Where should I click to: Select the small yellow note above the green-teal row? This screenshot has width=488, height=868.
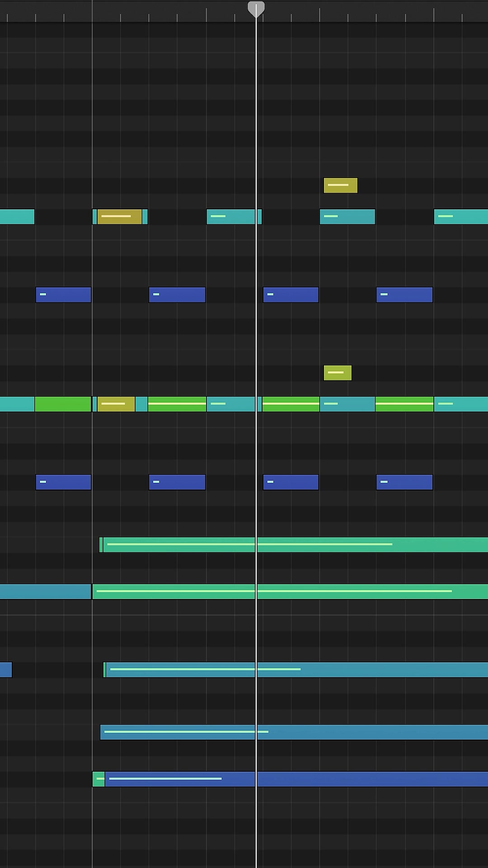tap(337, 373)
